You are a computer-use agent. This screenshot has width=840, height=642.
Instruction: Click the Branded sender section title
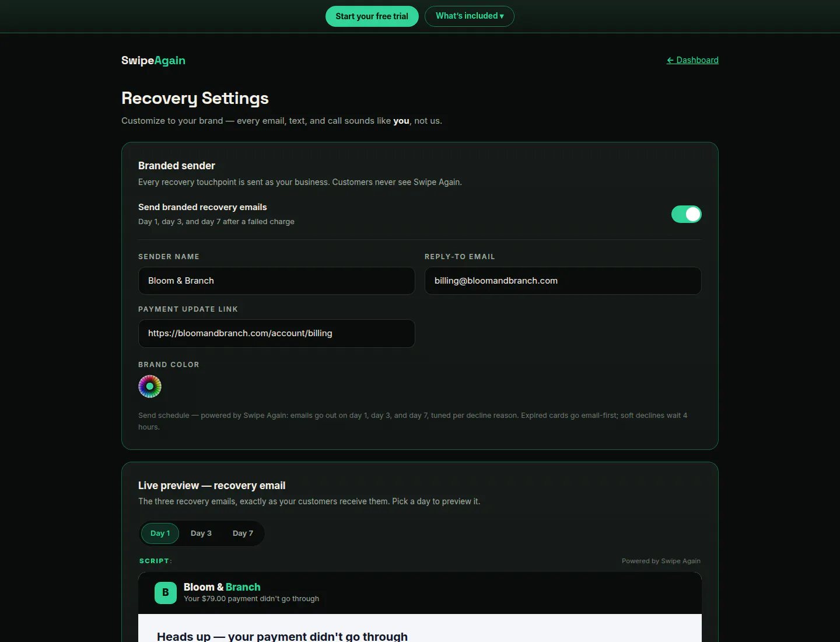coord(177,166)
